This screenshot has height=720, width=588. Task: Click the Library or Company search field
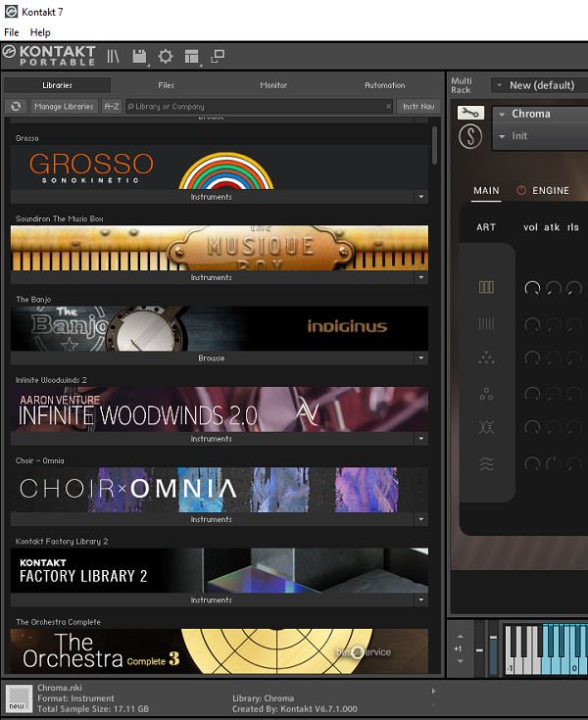click(257, 106)
